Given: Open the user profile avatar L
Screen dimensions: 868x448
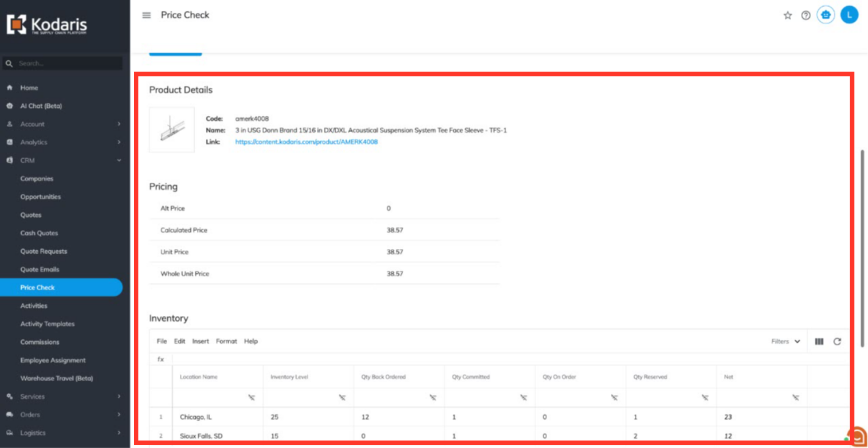Looking at the screenshot, I should (849, 15).
